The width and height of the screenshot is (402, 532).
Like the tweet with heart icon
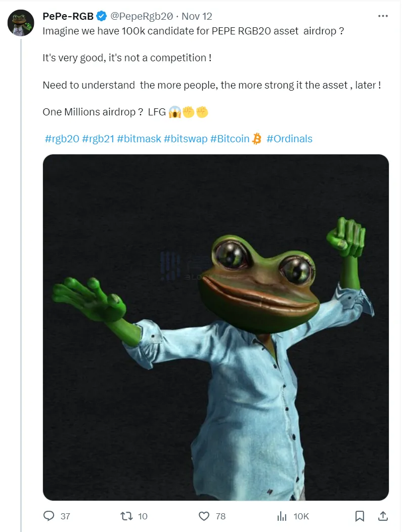click(204, 516)
